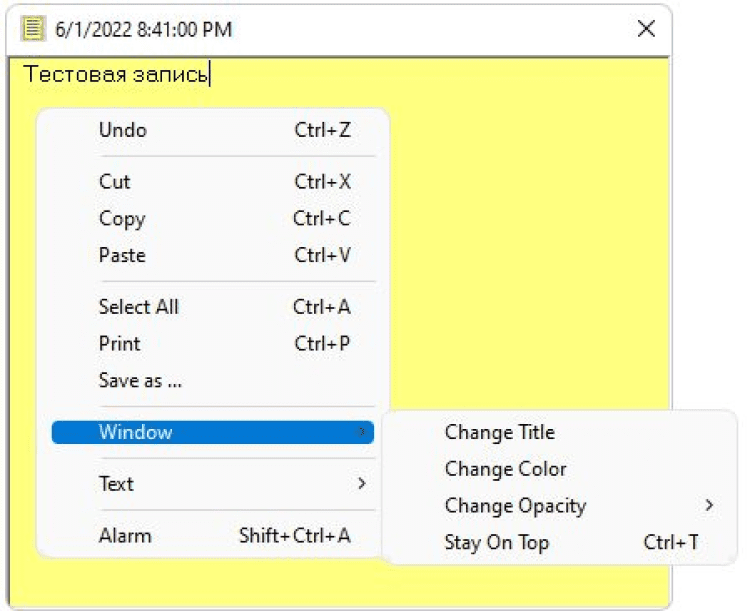
Task: Choose Cut in the context menu
Action: click(x=114, y=182)
